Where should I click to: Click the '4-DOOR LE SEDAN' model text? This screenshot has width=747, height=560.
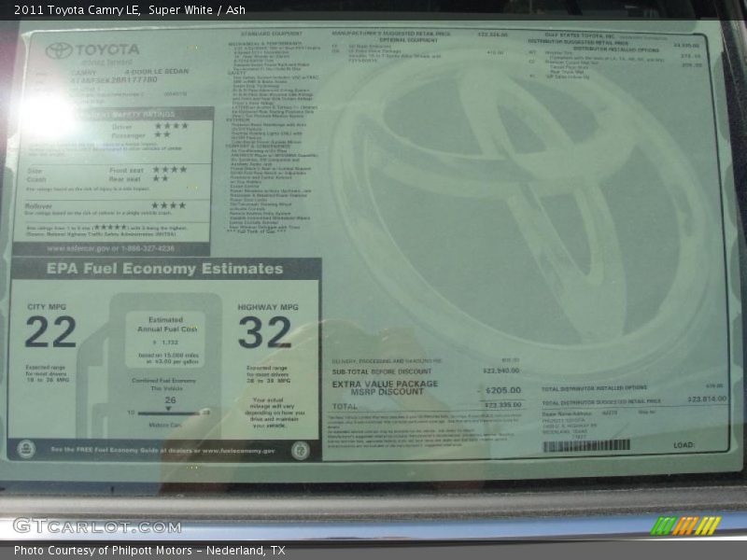(156, 72)
